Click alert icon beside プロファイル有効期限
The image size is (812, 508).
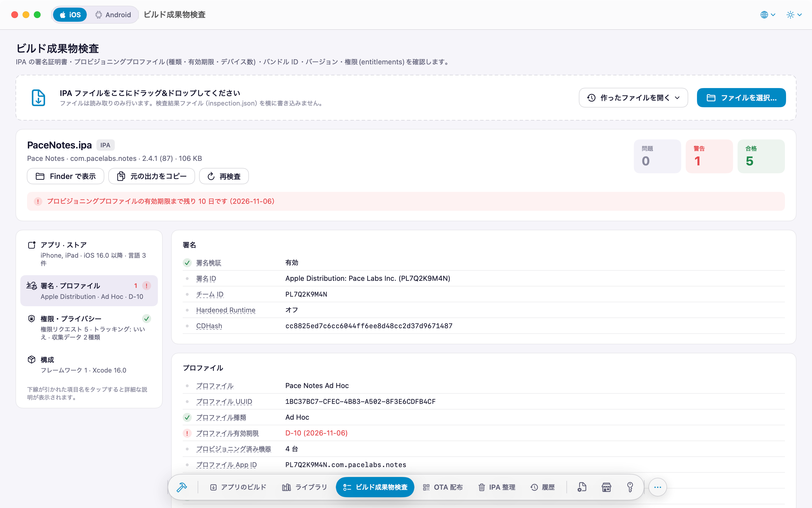pyautogui.click(x=187, y=433)
